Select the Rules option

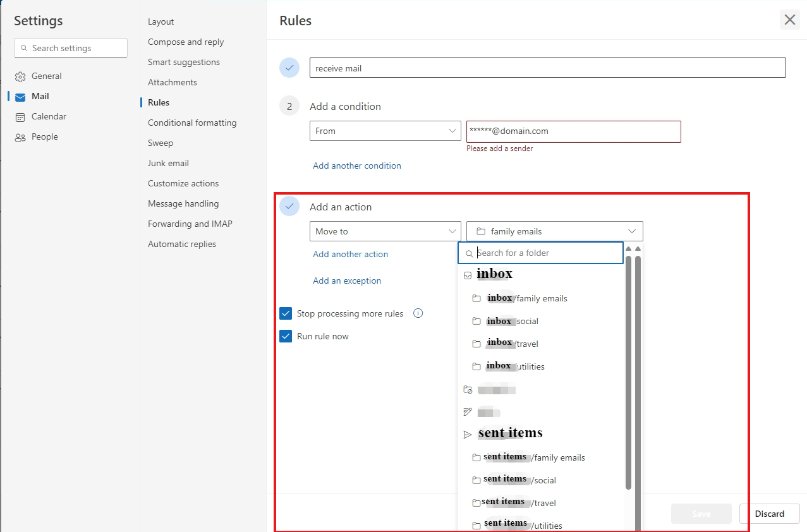159,102
